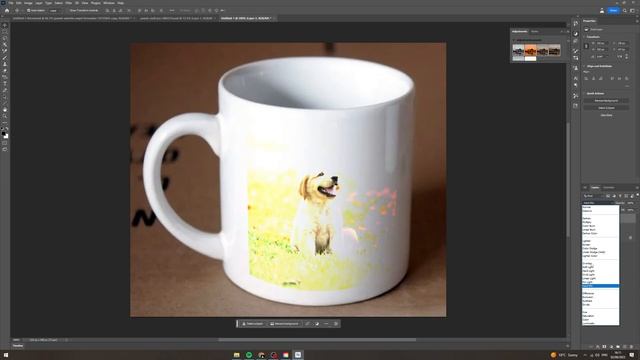Screen dimensions: 640x360
Task: Collapse the Align and Distribute section
Action: (x=584, y=66)
